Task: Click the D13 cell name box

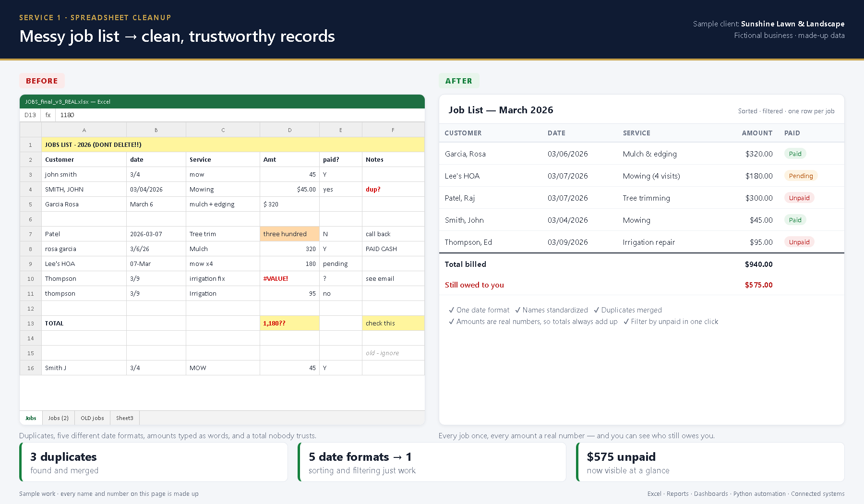Action: [30, 115]
